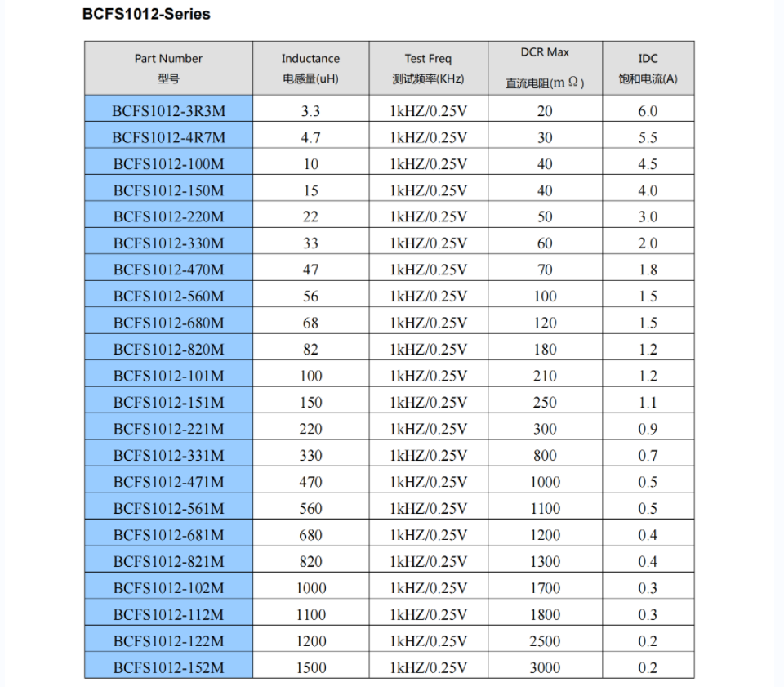Click the IDC column header
Image resolution: width=784 pixels, height=687 pixels.
[648, 68]
